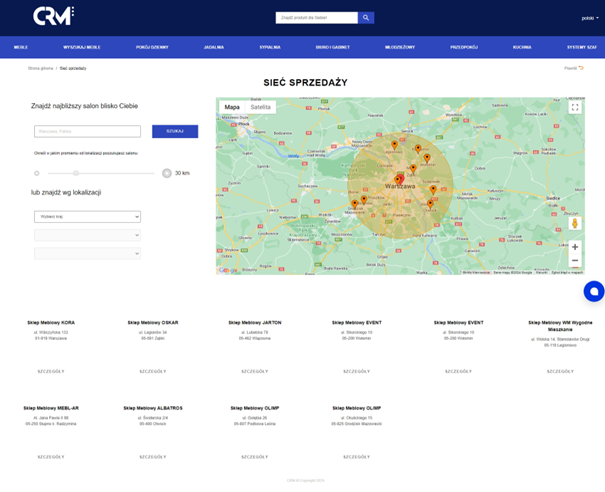This screenshot has width=605, height=492.
Task: Go to Strona główna breadcrumb
Action: coord(41,68)
